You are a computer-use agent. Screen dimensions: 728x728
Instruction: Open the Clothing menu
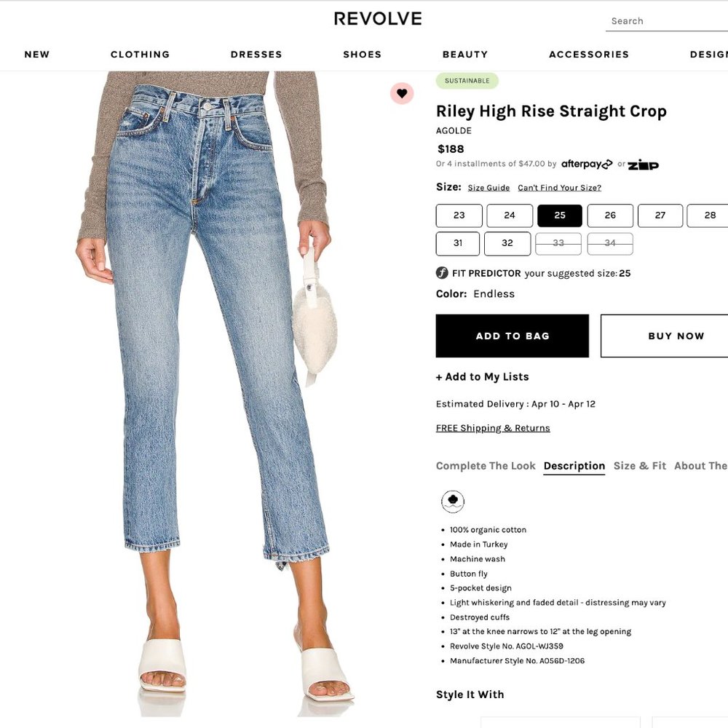141,55
